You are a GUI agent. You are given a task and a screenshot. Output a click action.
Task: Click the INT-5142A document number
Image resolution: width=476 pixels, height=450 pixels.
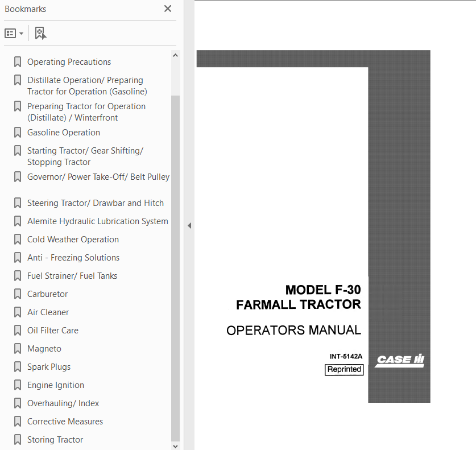pyautogui.click(x=346, y=356)
